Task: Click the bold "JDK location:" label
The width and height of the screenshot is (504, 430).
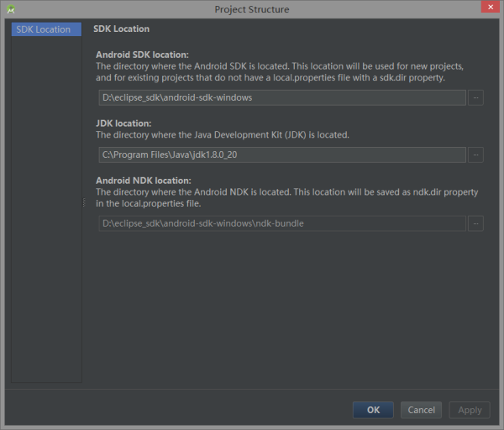Action: (126, 123)
